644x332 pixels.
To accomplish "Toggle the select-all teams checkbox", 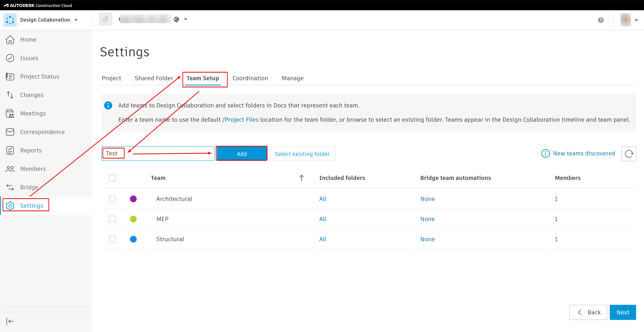I will point(112,178).
